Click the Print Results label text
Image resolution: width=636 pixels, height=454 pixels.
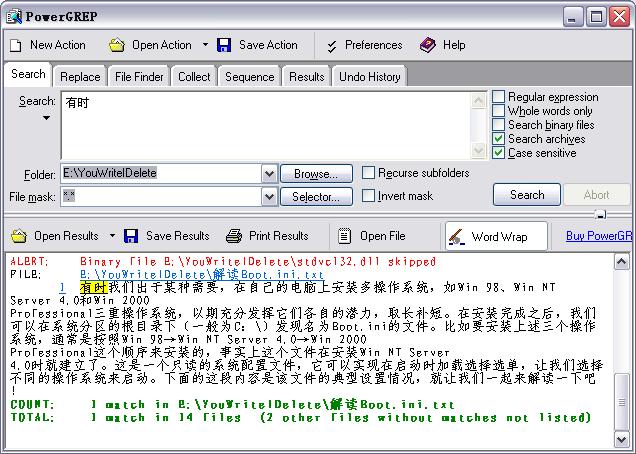click(279, 236)
